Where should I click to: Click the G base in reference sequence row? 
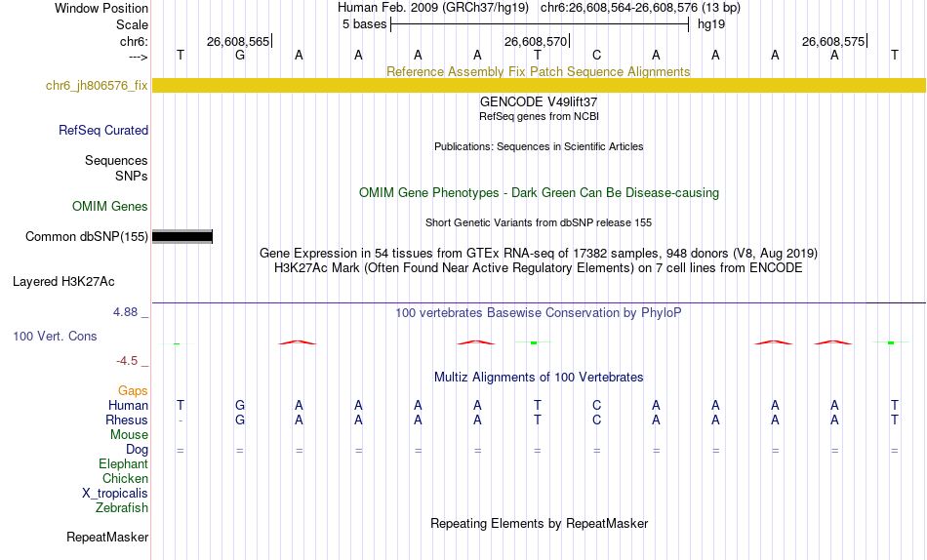pos(239,56)
